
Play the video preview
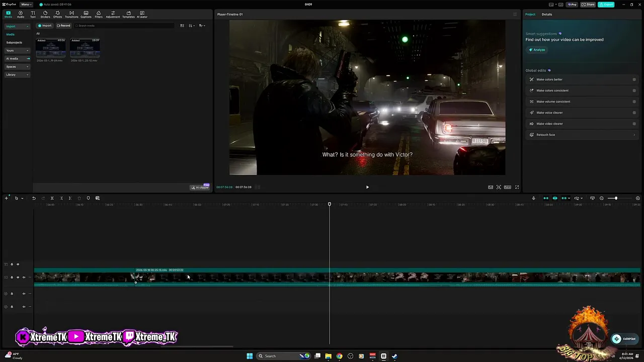367,187
